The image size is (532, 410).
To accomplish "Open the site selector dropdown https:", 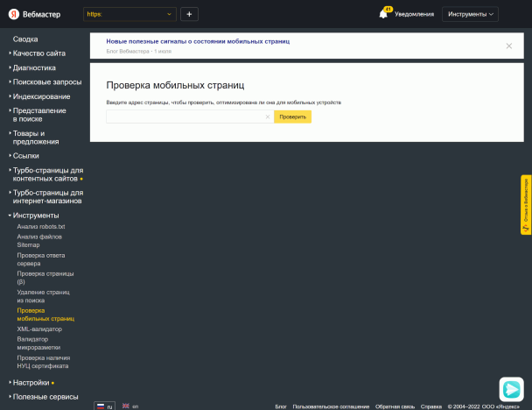I will click(x=129, y=14).
